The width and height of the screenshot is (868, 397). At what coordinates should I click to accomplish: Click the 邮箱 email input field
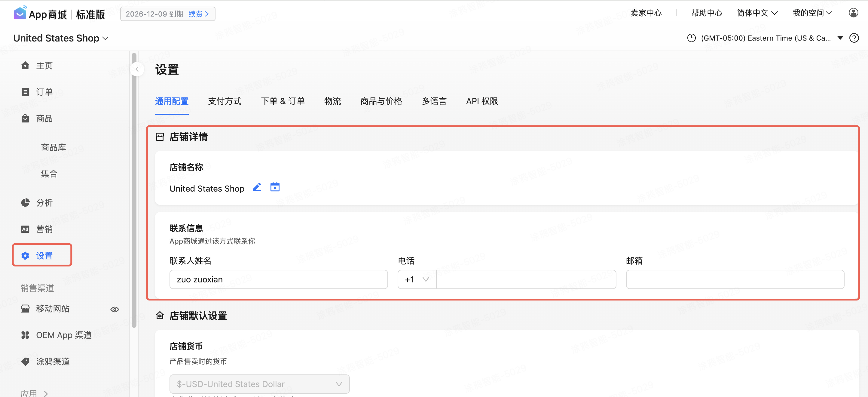click(735, 279)
